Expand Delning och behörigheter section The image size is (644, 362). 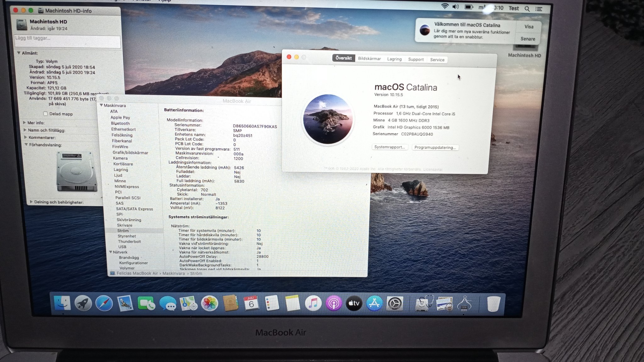(x=31, y=202)
